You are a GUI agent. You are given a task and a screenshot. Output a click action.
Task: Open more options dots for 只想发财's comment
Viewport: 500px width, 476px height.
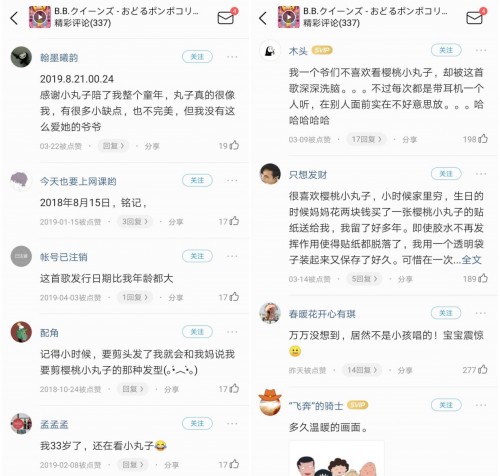[x=481, y=174]
